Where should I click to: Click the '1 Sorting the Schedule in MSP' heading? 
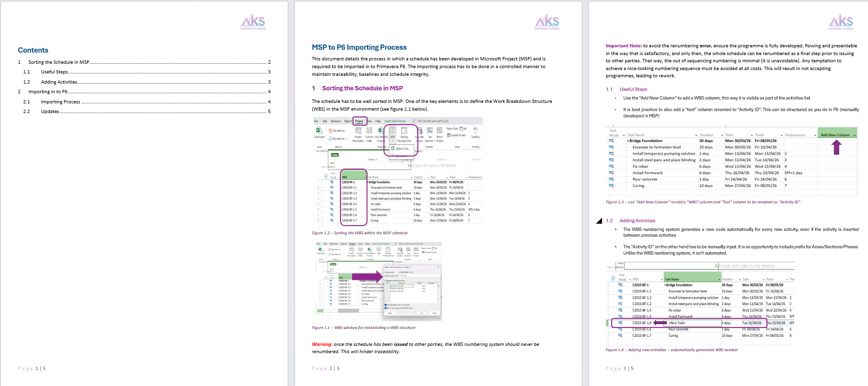(x=357, y=88)
